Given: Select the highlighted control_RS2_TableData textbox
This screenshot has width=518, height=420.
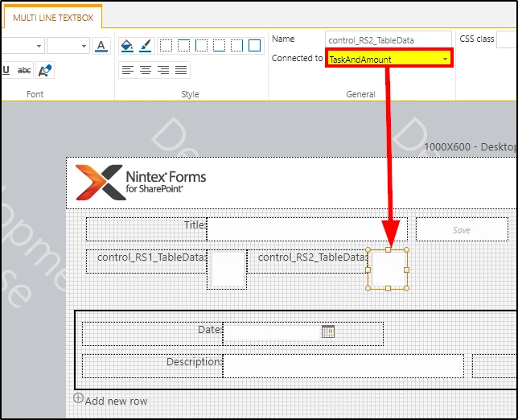Looking at the screenshot, I should (x=388, y=270).
